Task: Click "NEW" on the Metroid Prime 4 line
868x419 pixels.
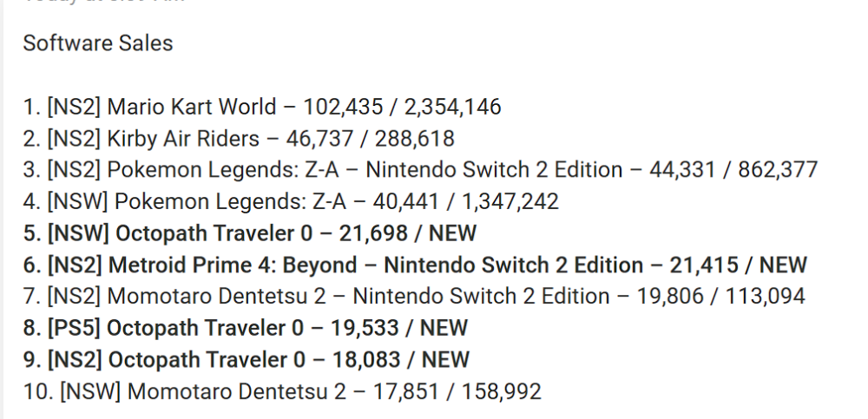Action: tap(781, 265)
